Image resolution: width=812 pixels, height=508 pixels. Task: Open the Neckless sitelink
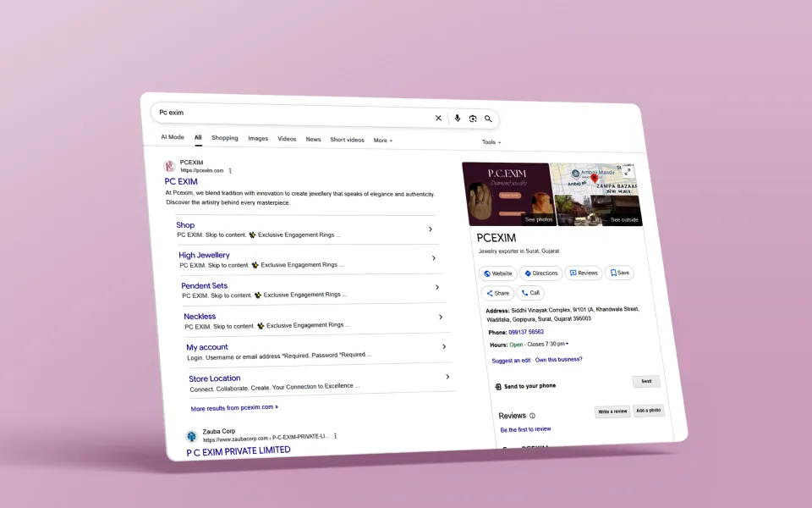[200, 316]
